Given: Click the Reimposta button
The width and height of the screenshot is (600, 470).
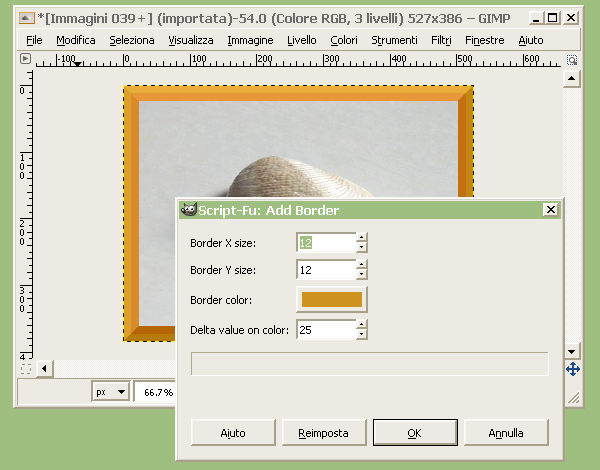Looking at the screenshot, I should (x=323, y=433).
